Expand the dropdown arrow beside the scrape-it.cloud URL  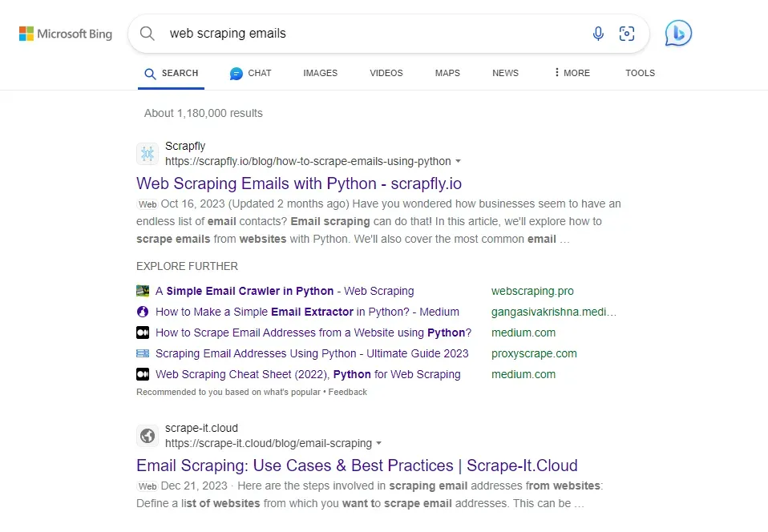379,443
